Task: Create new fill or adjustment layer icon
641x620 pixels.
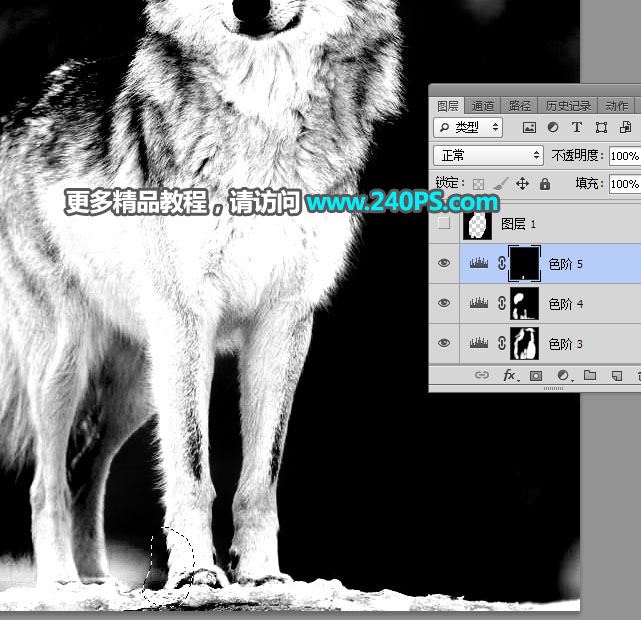Action: coord(563,375)
